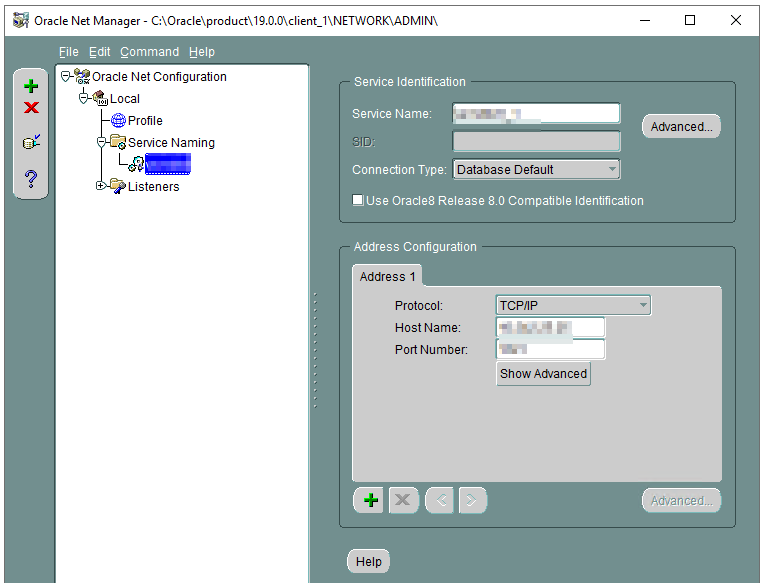Open the File menu
Screen dimensions: 769x583
69,51
